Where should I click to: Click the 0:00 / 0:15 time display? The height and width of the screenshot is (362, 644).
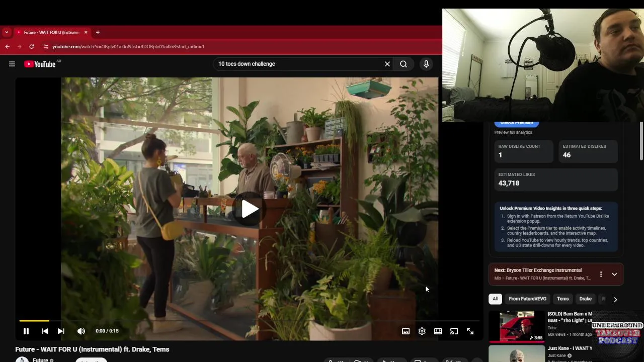(107, 331)
